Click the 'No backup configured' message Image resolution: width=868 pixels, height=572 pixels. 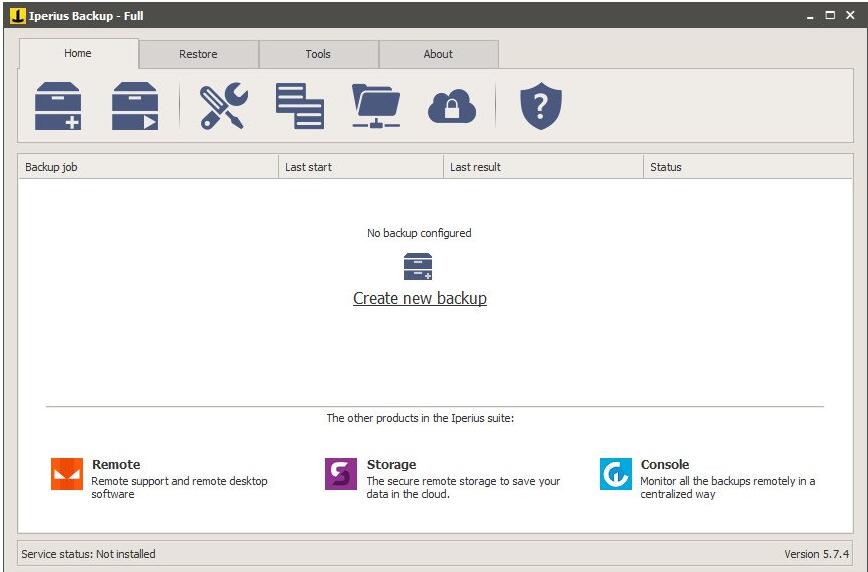(x=419, y=233)
